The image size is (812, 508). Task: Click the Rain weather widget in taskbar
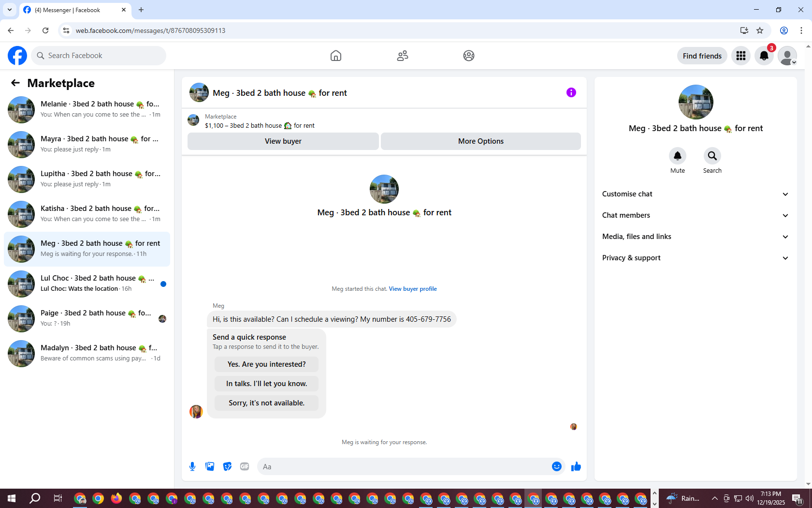click(x=683, y=498)
